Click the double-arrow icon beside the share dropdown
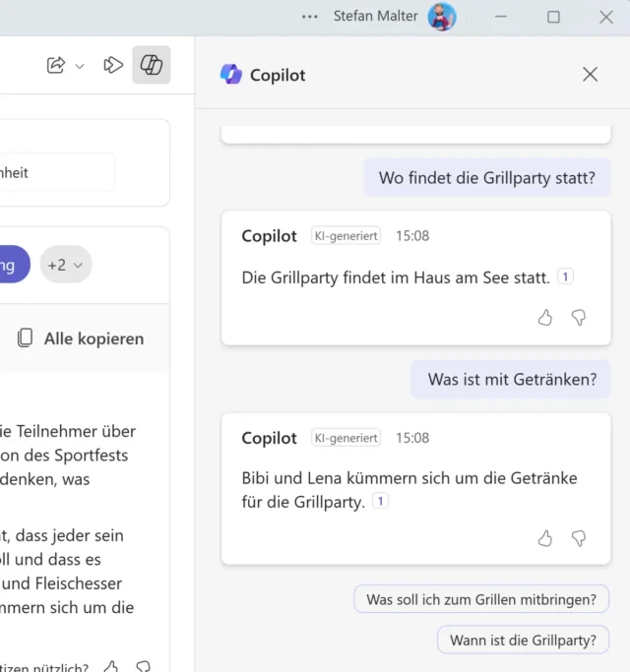This screenshot has width=630, height=672. (113, 65)
